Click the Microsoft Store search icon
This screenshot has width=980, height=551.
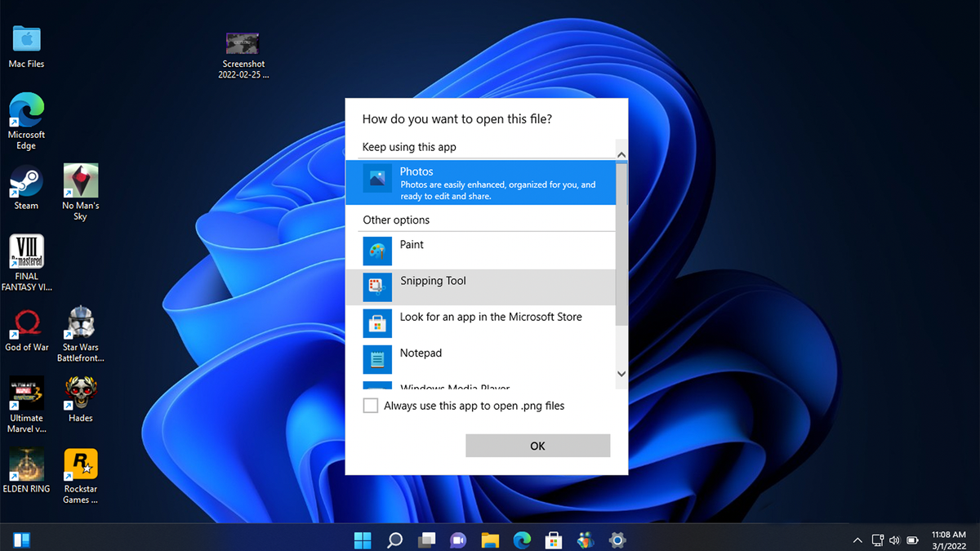click(x=376, y=323)
